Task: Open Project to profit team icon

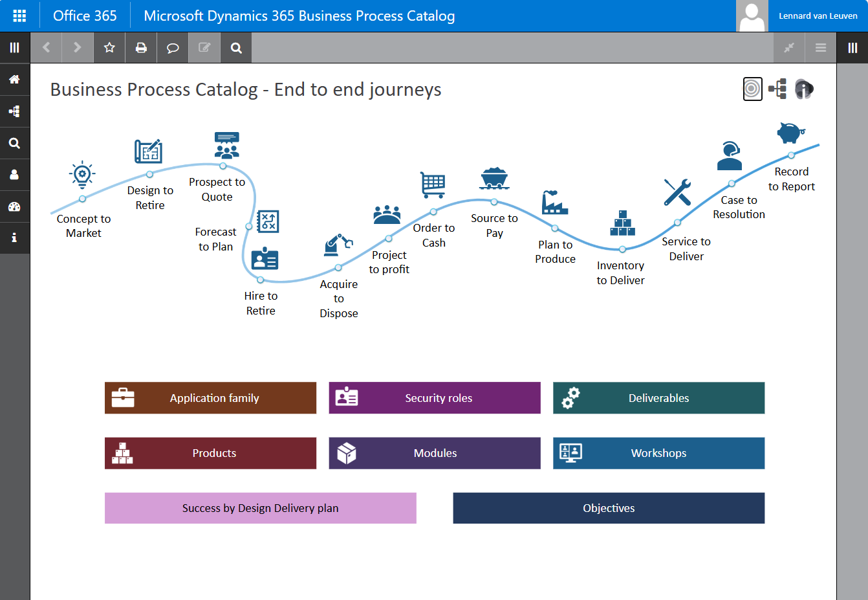Action: pos(387,214)
